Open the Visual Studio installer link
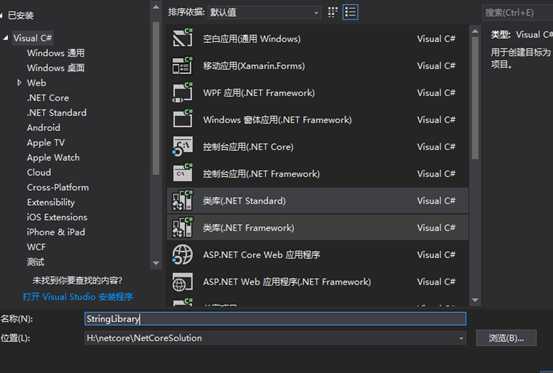The height and width of the screenshot is (373, 553). coord(78,297)
